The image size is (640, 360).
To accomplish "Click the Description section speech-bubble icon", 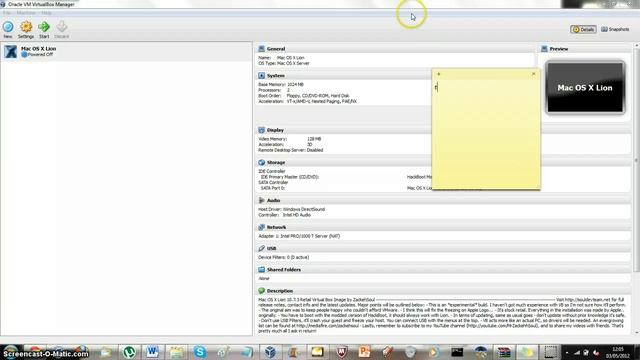I will pyautogui.click(x=262, y=291).
